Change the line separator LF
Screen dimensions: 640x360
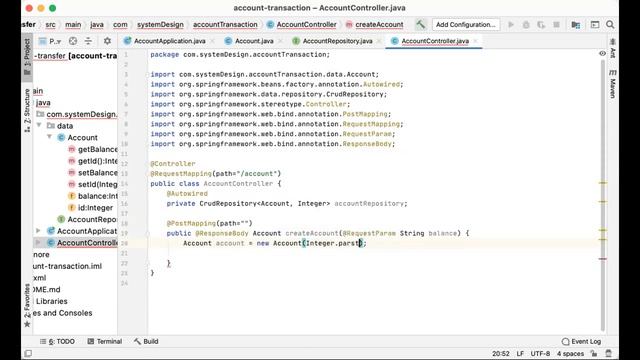click(x=520, y=353)
